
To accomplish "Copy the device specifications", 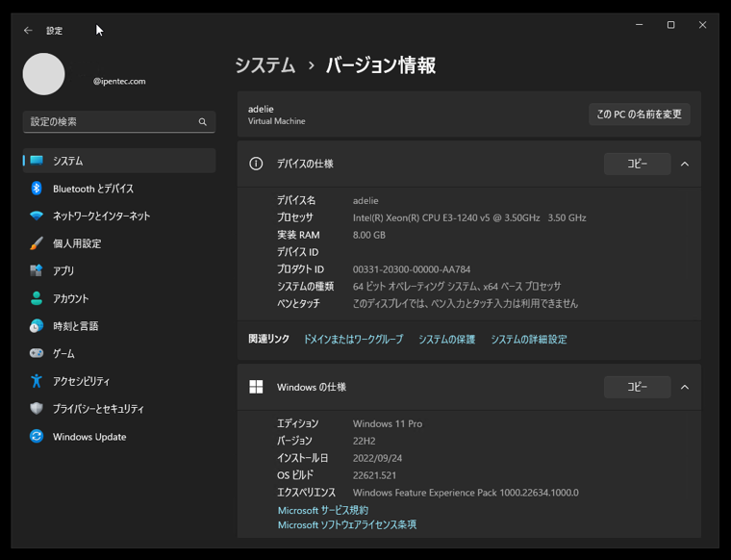I will pyautogui.click(x=638, y=164).
